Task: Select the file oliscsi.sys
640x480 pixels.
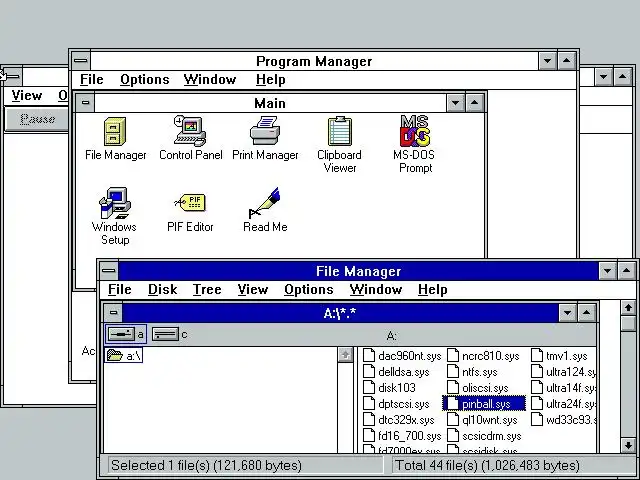Action: 478,388
